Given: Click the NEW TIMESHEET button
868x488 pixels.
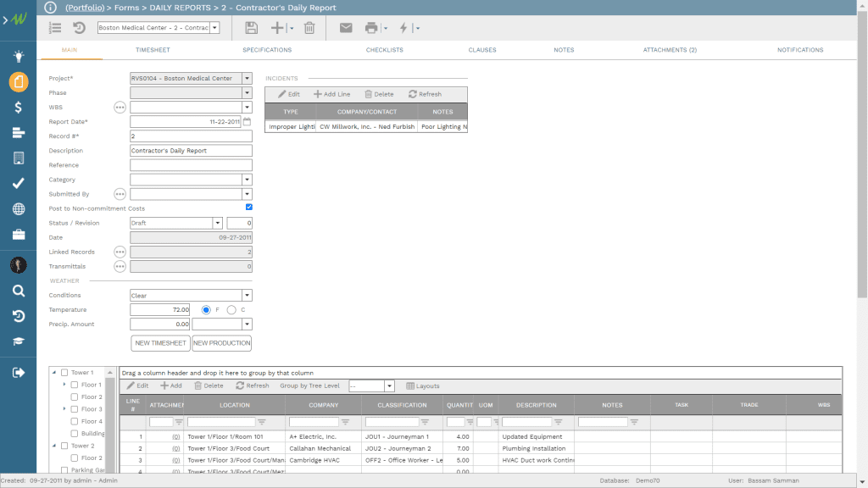Looking at the screenshot, I should tap(160, 343).
